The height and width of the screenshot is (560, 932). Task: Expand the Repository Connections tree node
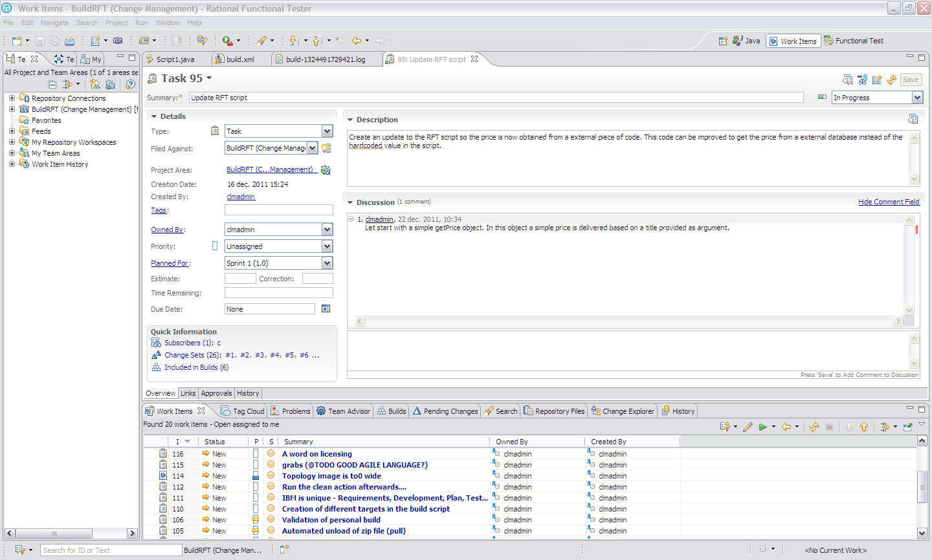point(12,98)
